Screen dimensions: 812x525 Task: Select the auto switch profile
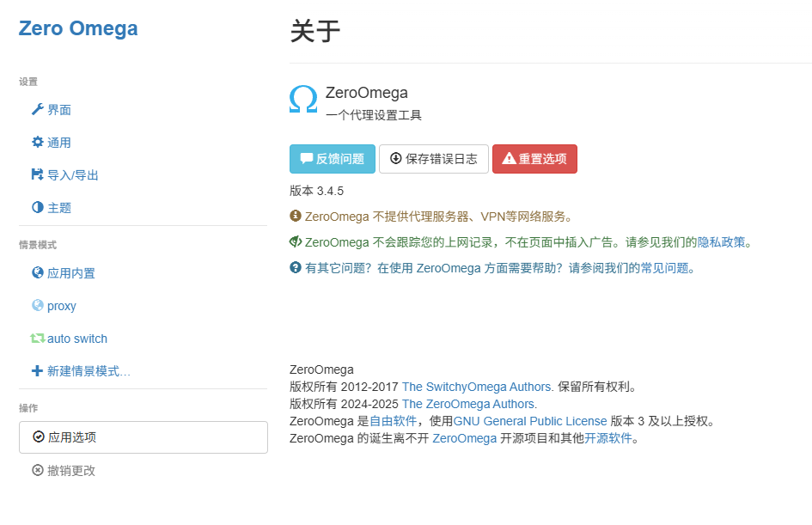77,339
